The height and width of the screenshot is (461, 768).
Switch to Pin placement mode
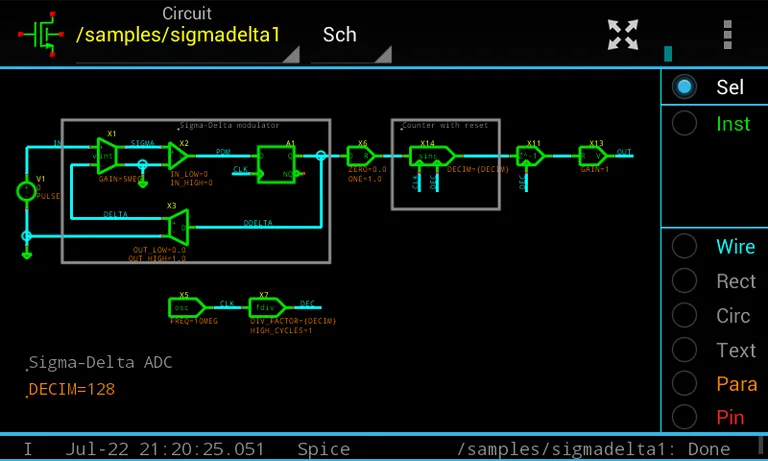click(x=714, y=417)
